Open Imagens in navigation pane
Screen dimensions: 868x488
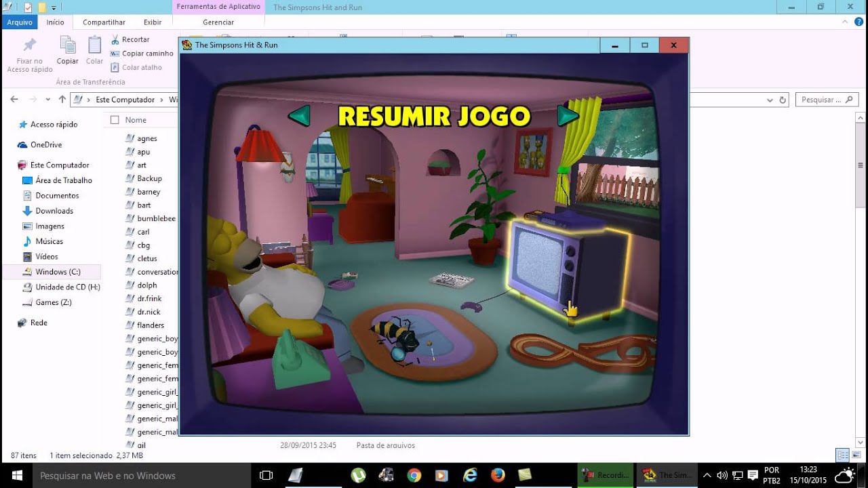tap(50, 226)
